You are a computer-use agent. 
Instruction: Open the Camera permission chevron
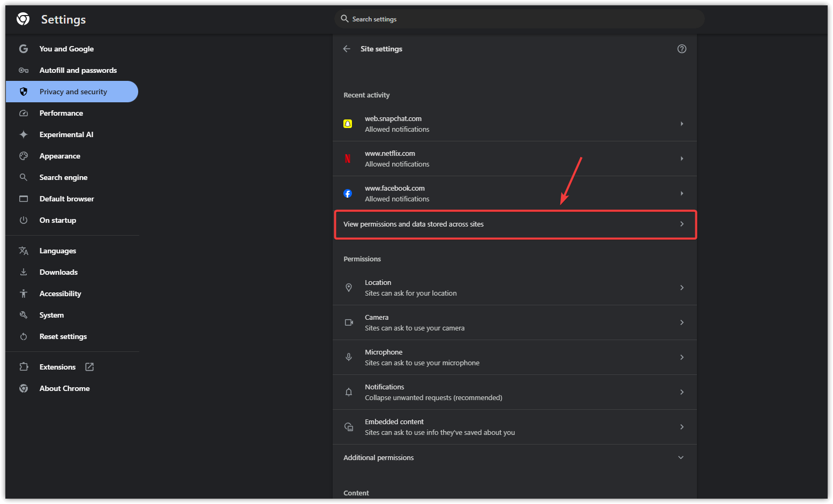[681, 322]
